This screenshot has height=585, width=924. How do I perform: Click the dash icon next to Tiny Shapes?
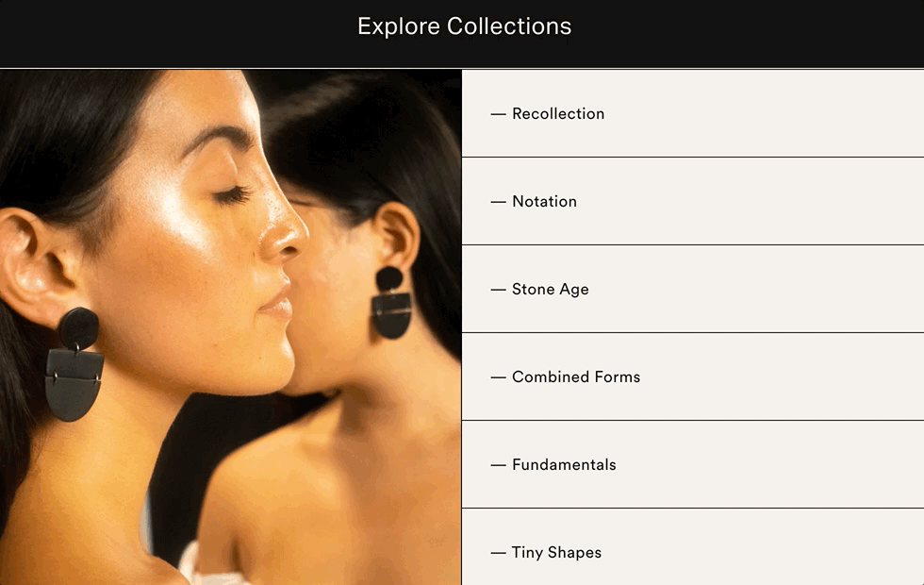499,554
